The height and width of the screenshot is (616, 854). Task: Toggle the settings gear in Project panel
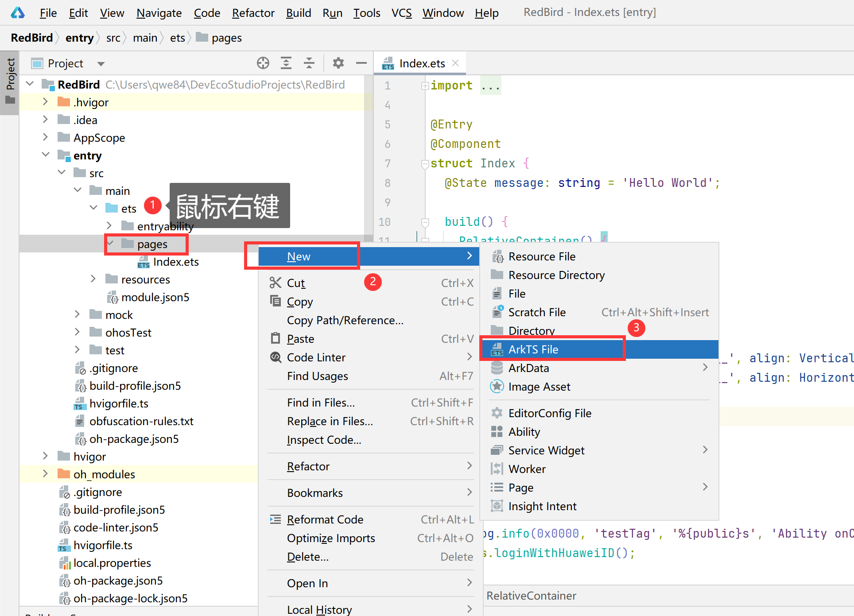338,62
